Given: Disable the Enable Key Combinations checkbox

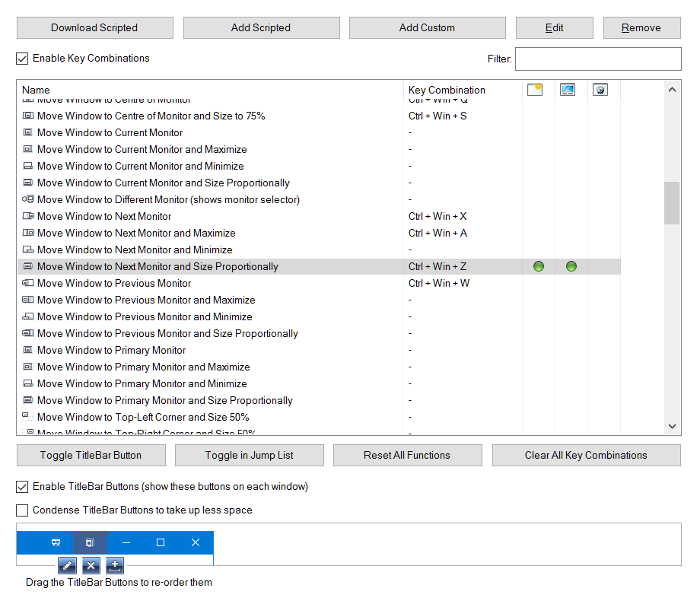Looking at the screenshot, I should [x=23, y=59].
